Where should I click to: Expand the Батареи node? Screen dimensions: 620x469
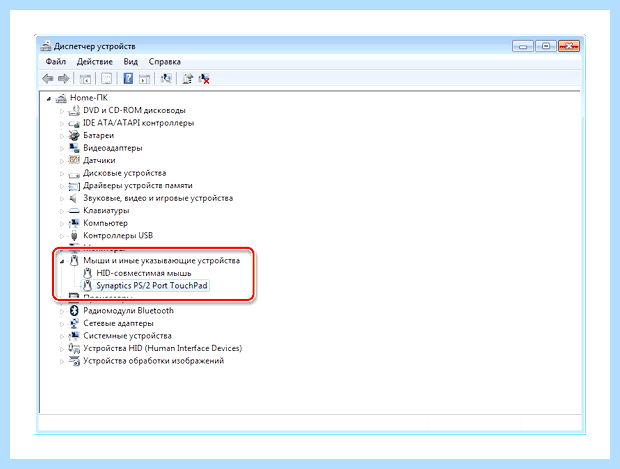(x=62, y=136)
